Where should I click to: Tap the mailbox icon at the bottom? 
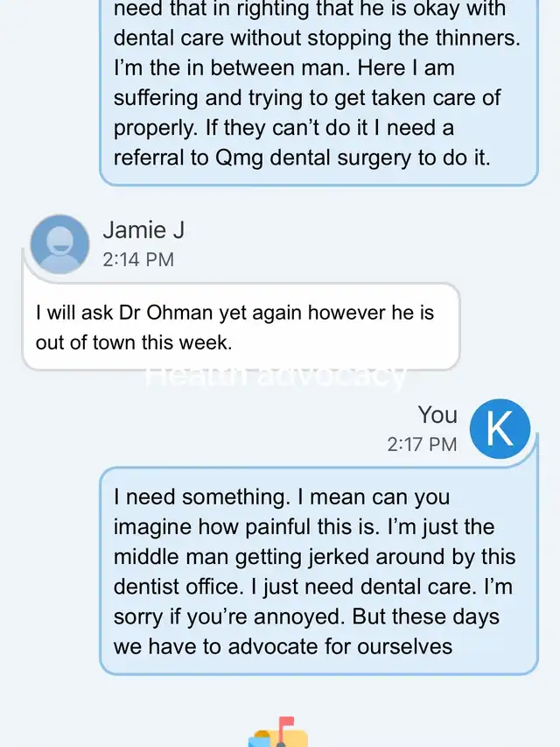(278, 734)
